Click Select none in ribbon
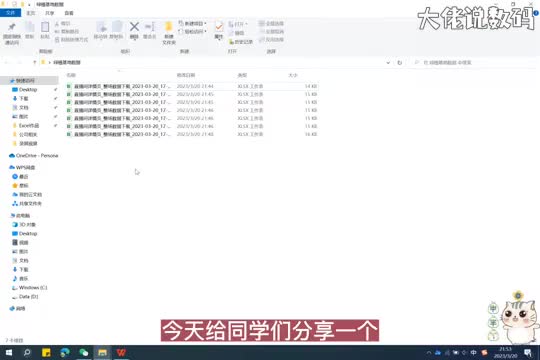 pos(271,31)
